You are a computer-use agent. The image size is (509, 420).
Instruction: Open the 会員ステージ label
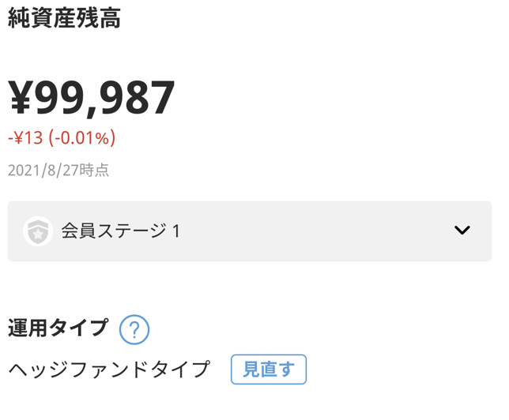[114, 231]
